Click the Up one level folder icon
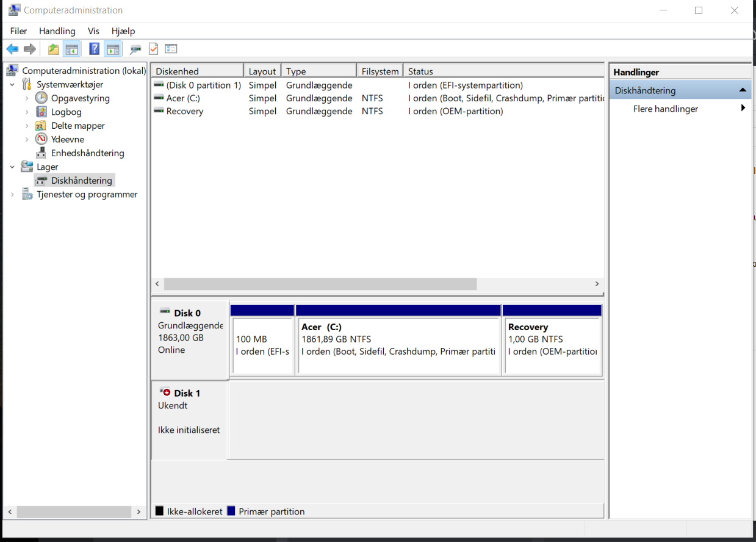The height and width of the screenshot is (542, 756). pyautogui.click(x=54, y=49)
